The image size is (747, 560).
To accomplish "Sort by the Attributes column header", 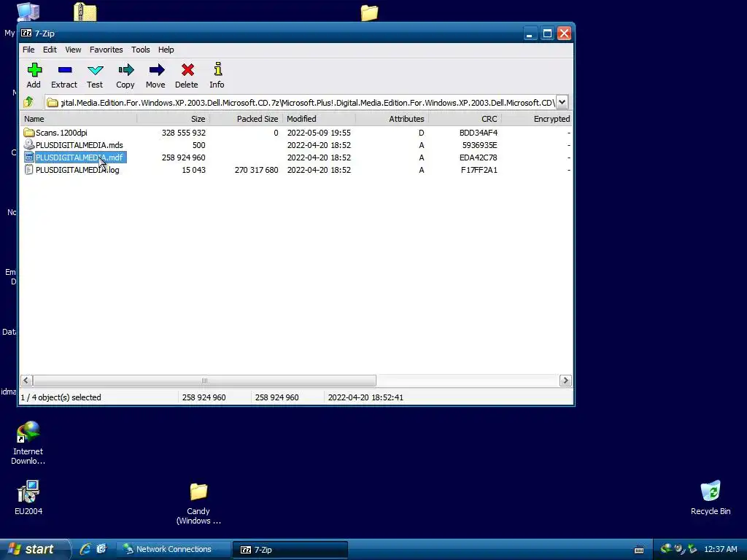I will tap(392, 119).
